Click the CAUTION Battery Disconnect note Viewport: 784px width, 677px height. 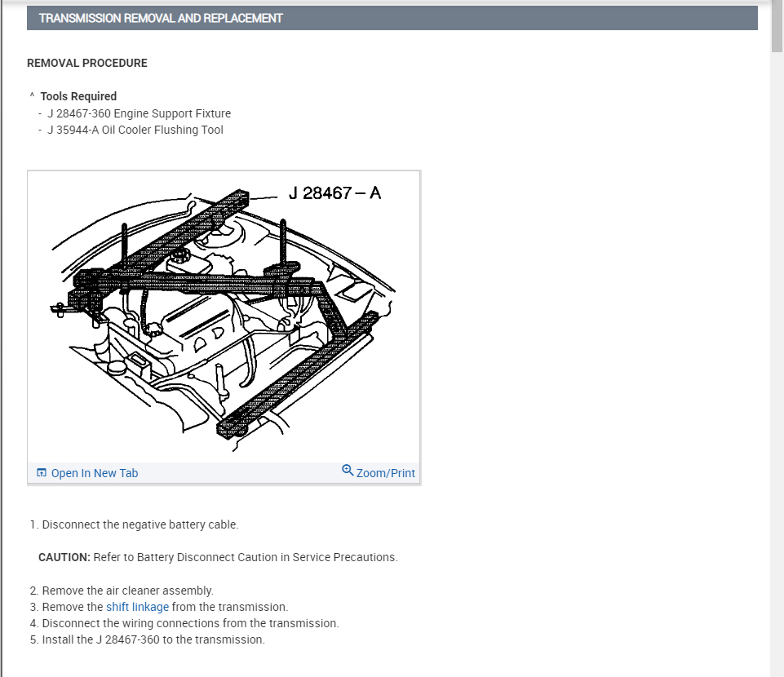(218, 557)
